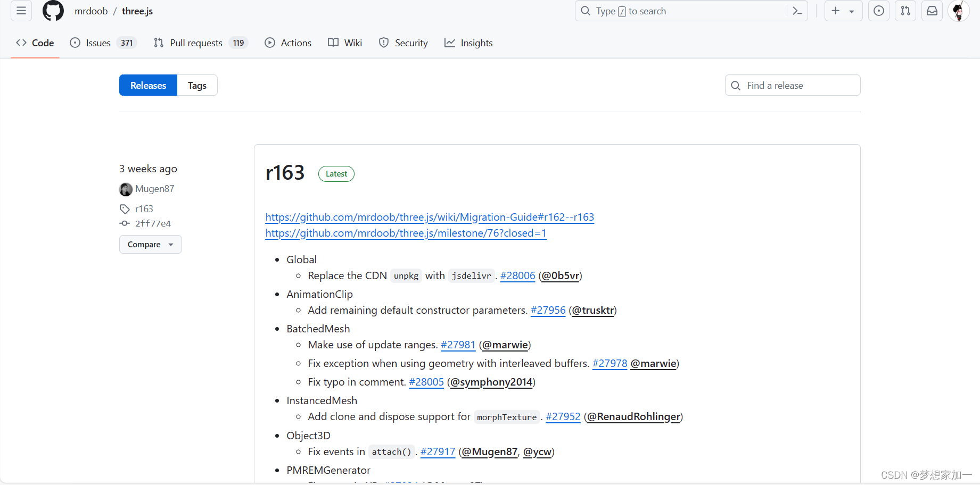Open the notifications inbox icon
980x485 pixels.
(x=932, y=11)
